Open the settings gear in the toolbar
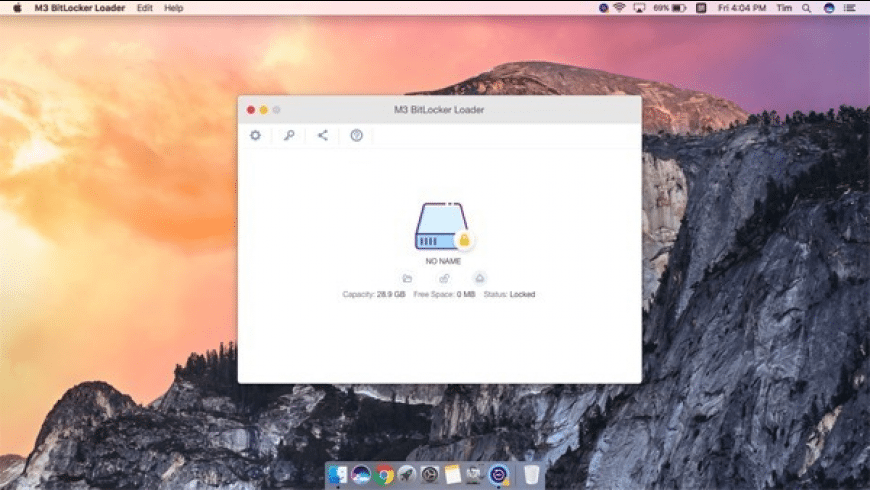The height and width of the screenshot is (490, 870). click(x=255, y=135)
